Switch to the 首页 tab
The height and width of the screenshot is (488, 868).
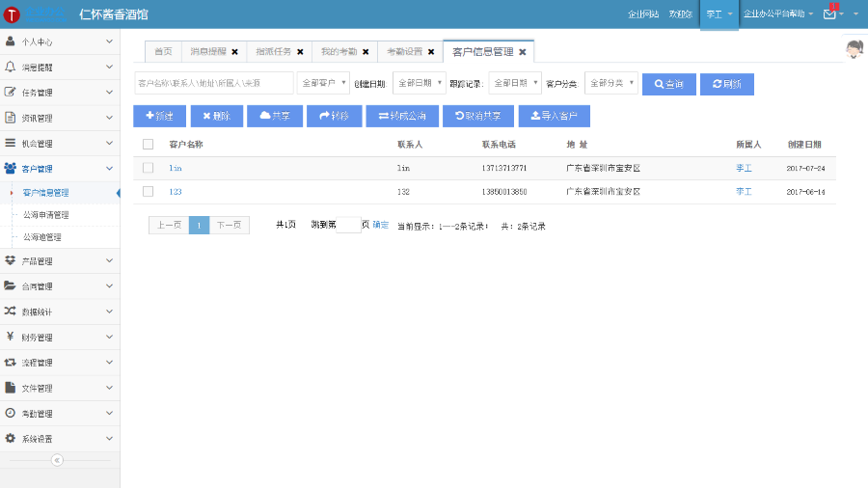click(x=164, y=52)
